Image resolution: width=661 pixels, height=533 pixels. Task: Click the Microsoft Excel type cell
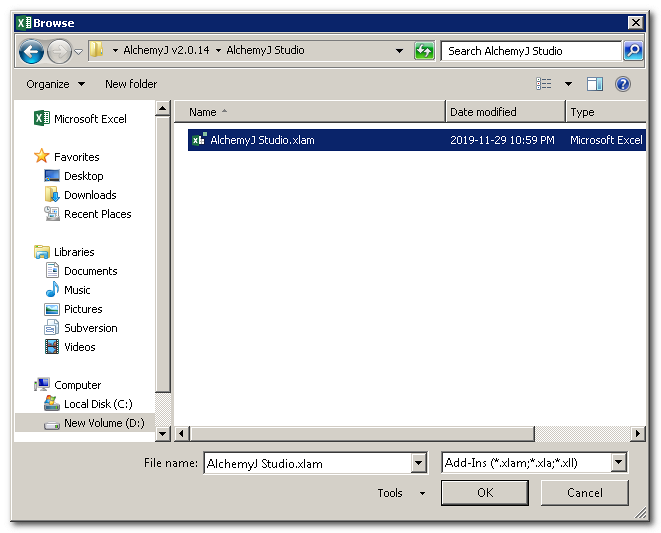tap(606, 140)
